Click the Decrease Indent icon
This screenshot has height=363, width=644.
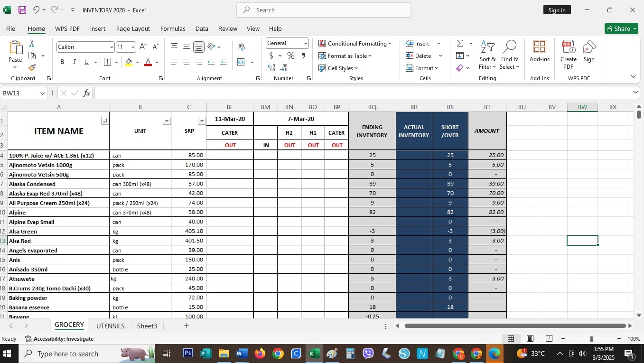click(x=211, y=62)
